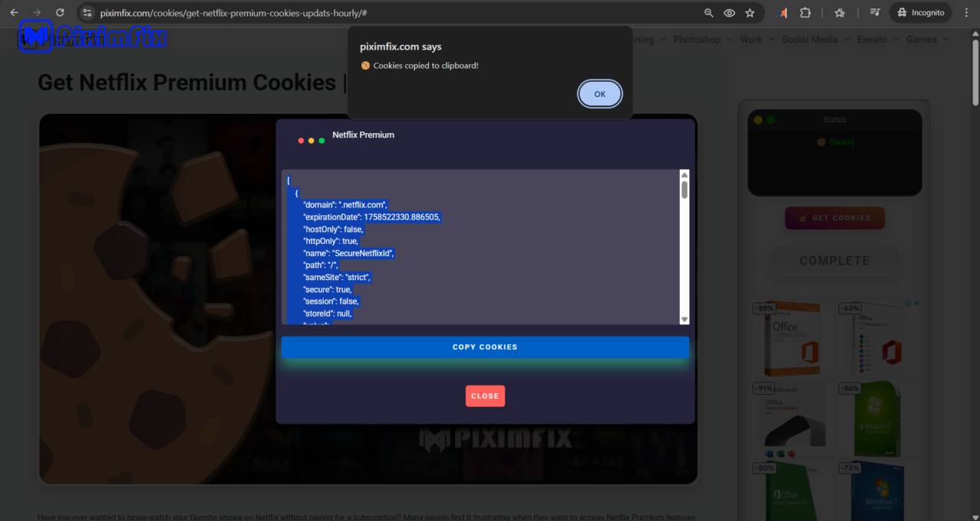The width and height of the screenshot is (980, 521).
Task: Click the red dot in Netflix Premium window
Action: pyautogui.click(x=301, y=141)
